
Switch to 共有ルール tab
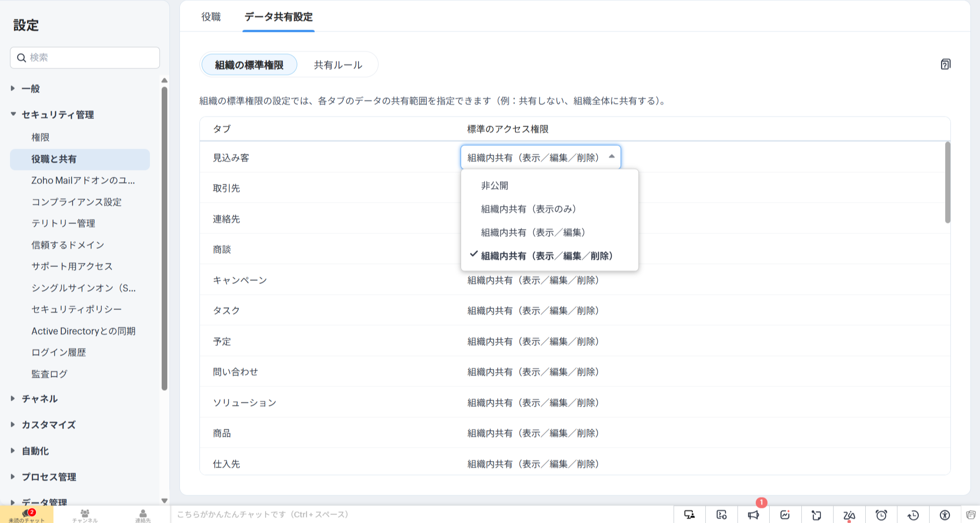(x=338, y=65)
